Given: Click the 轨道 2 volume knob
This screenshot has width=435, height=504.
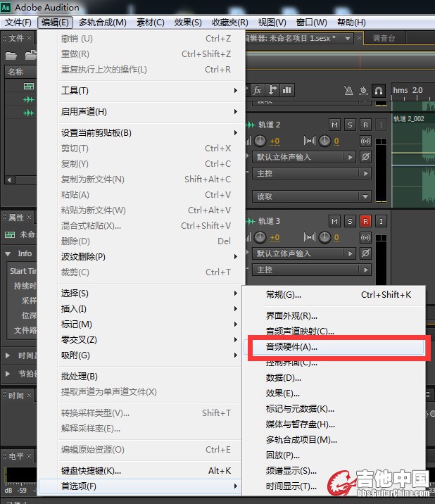Looking at the screenshot, I should (260, 141).
